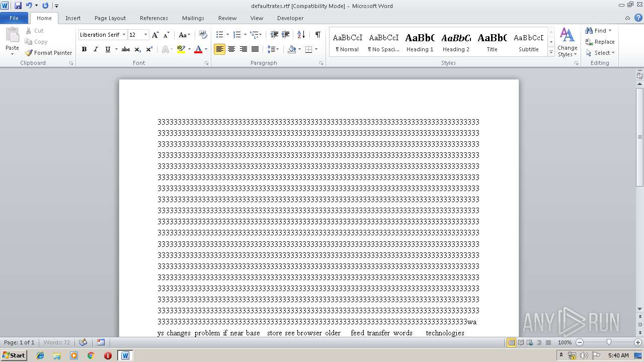Toggle Print Layout view in status bar
Viewport: 644px width, 362px height.
[511, 342]
